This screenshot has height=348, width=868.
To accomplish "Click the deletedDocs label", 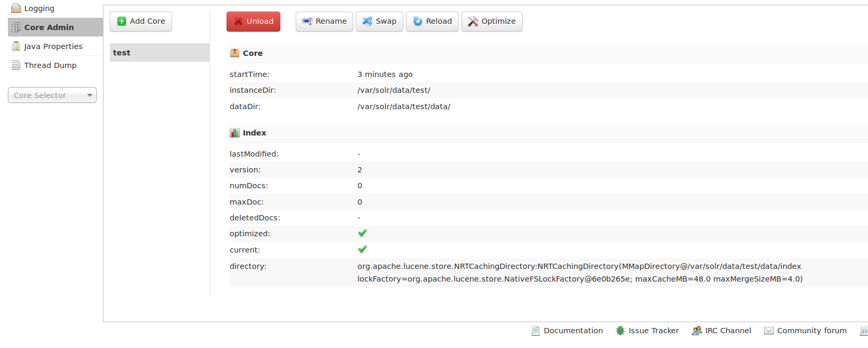I will (x=255, y=218).
